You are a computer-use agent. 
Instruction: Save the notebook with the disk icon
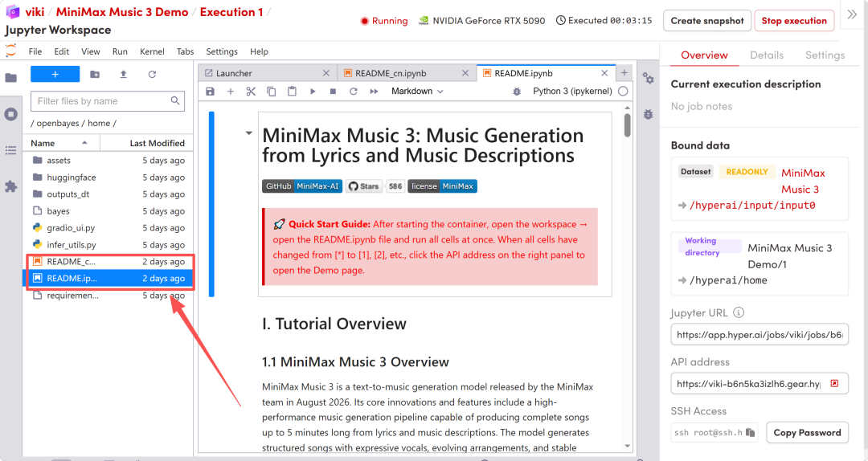coord(210,92)
